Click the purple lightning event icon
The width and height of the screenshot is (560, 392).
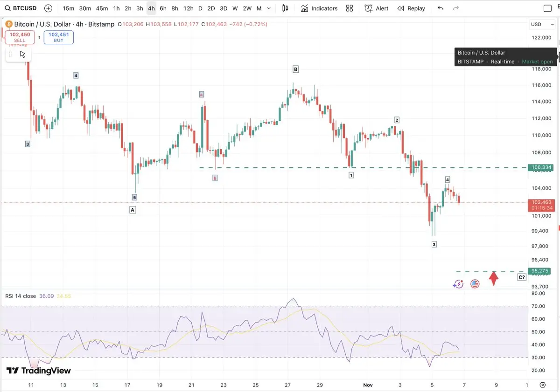coord(458,284)
